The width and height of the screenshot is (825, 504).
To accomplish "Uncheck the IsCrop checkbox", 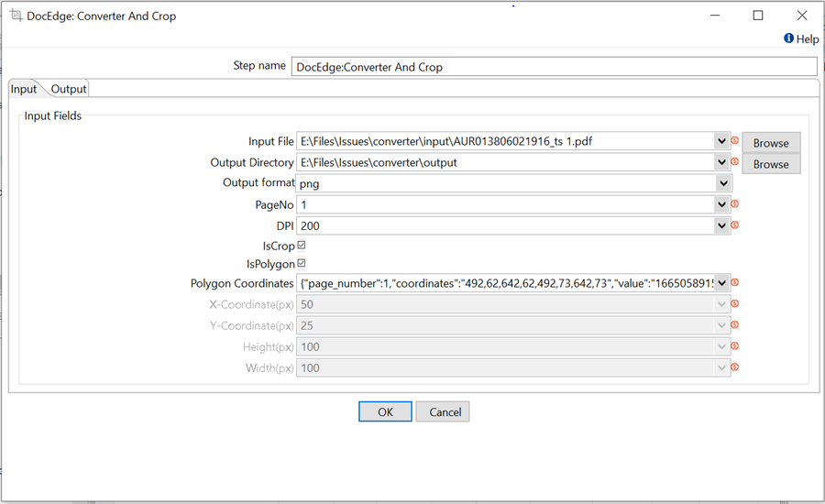I will point(302,246).
